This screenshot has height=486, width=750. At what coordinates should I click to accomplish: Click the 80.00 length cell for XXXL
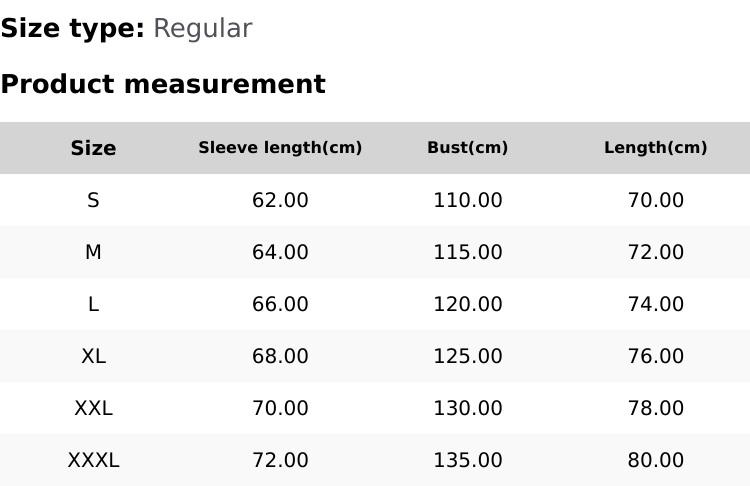[655, 460]
